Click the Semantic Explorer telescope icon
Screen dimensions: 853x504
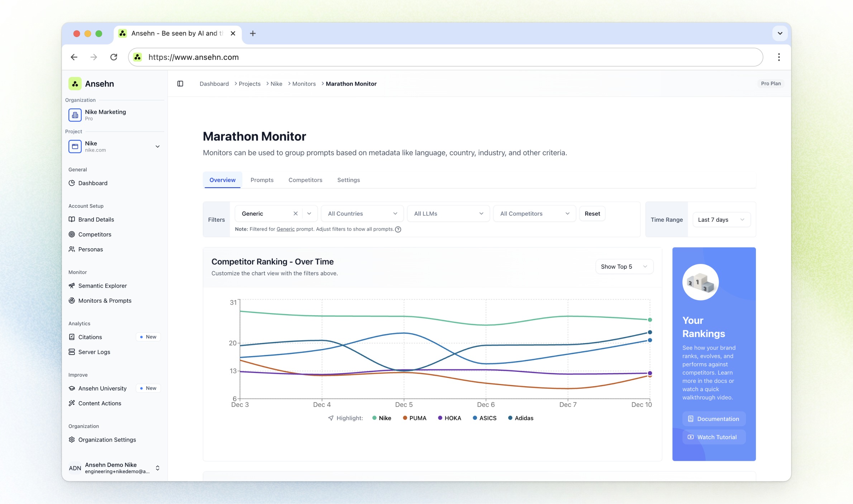72,285
